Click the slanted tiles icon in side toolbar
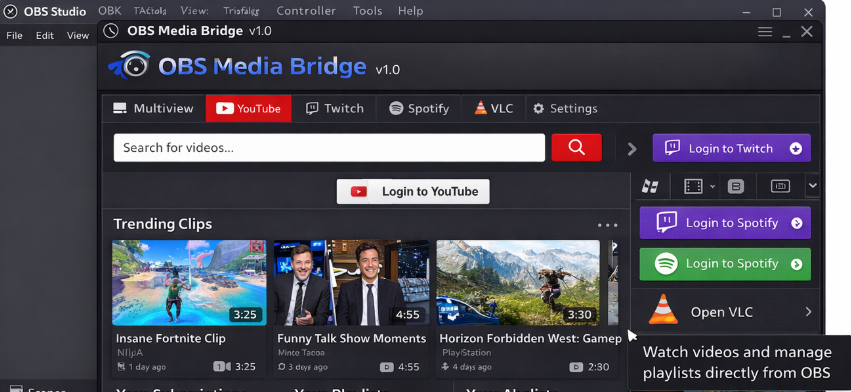The width and height of the screenshot is (851, 392). (x=650, y=187)
